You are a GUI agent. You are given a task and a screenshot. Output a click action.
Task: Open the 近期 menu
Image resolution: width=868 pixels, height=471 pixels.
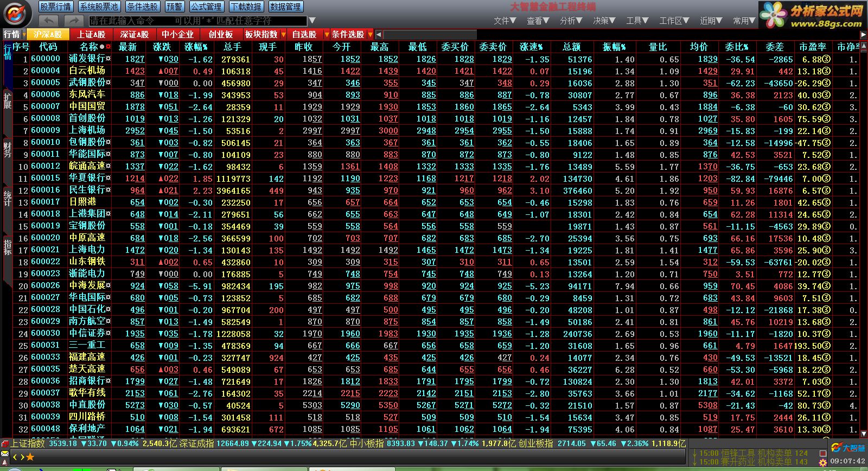click(x=711, y=21)
